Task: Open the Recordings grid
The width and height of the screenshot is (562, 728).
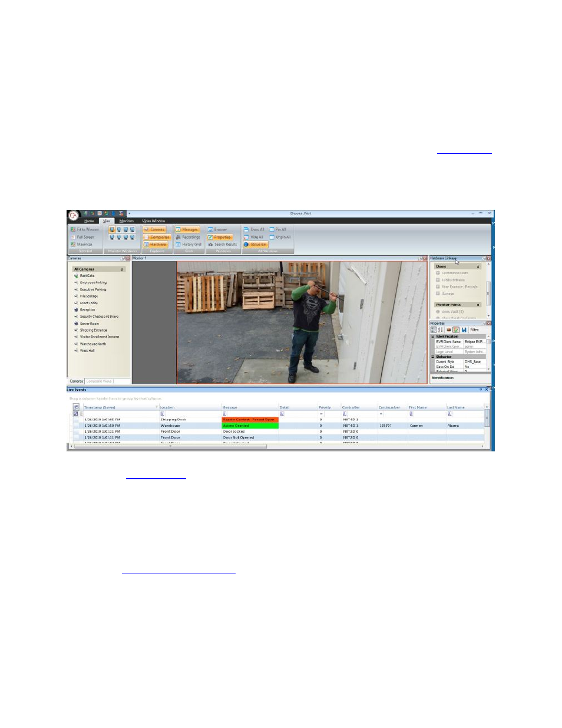Action: (x=188, y=237)
